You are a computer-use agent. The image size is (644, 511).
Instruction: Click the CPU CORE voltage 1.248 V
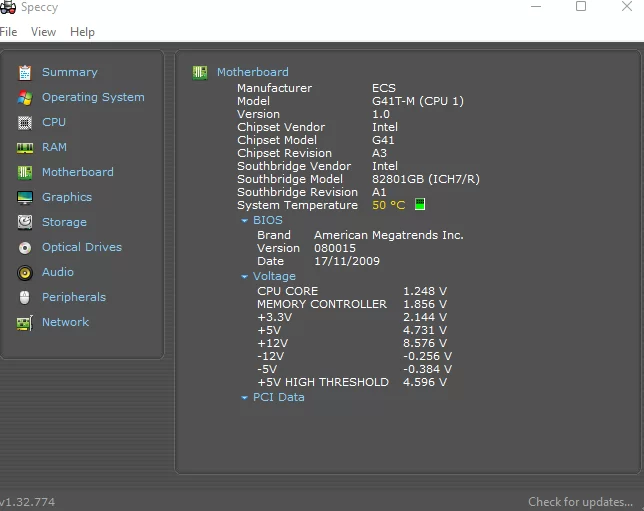click(425, 291)
